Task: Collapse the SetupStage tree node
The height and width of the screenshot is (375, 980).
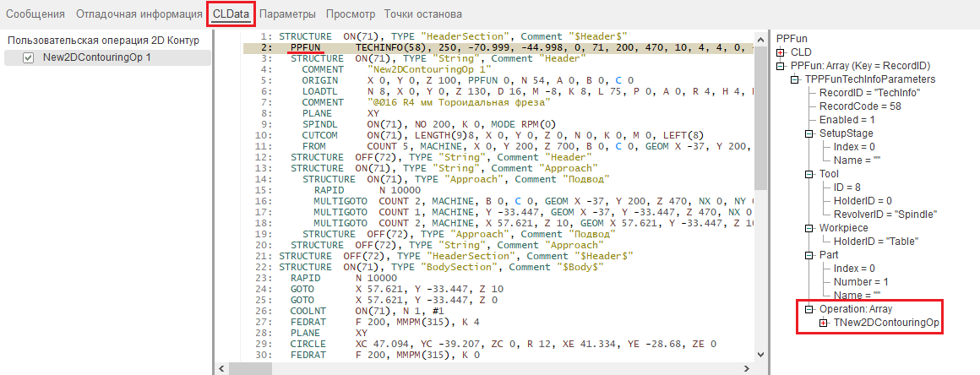Action: 808,133
